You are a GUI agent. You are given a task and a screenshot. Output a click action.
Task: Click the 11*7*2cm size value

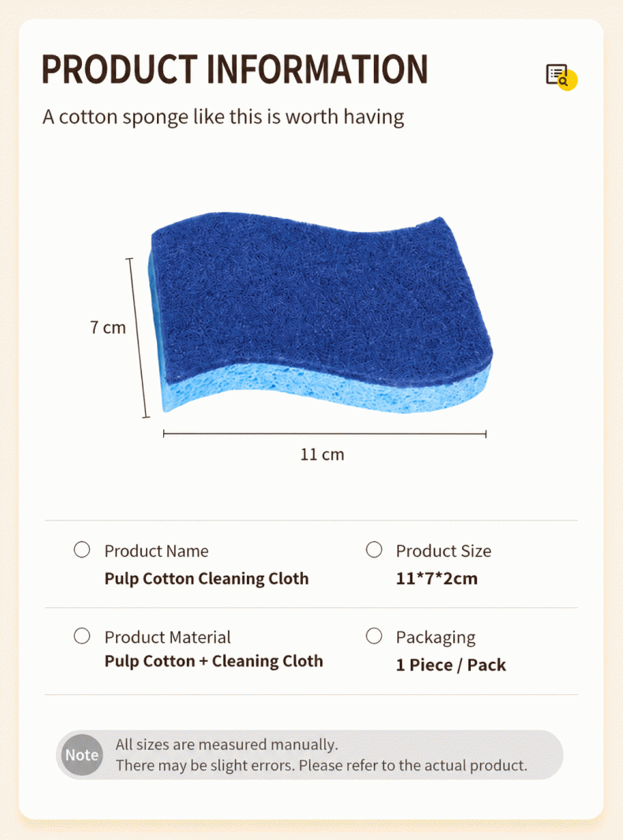pyautogui.click(x=437, y=579)
